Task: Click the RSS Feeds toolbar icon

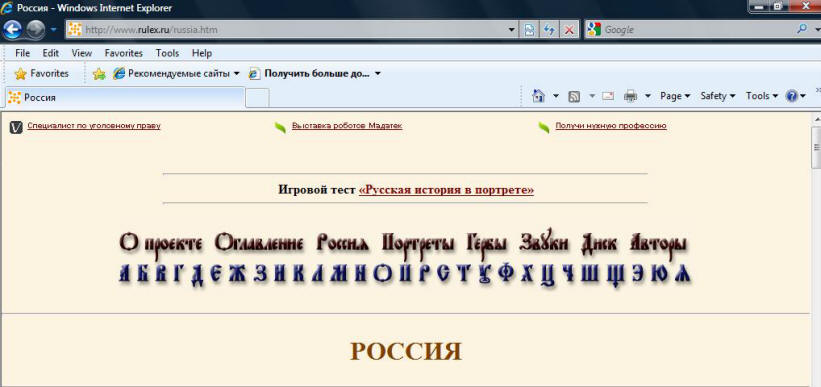Action: coord(574,96)
